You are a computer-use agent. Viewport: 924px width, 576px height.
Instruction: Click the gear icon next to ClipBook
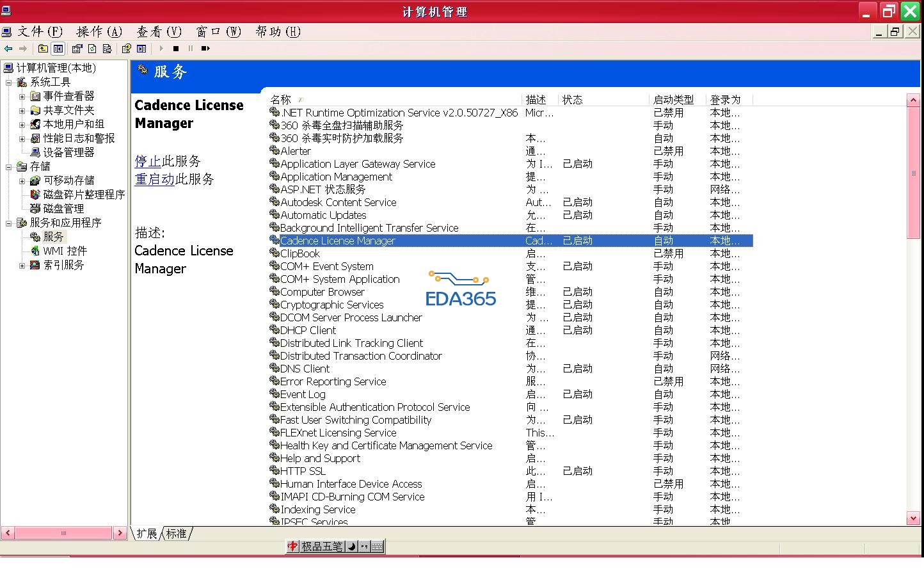tap(275, 253)
